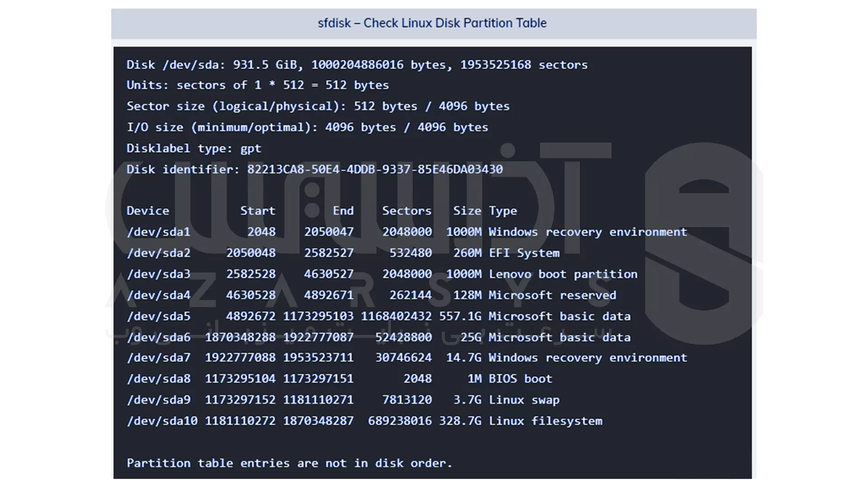
Task: Click the 'Linux filesystem' type
Action: click(545, 421)
